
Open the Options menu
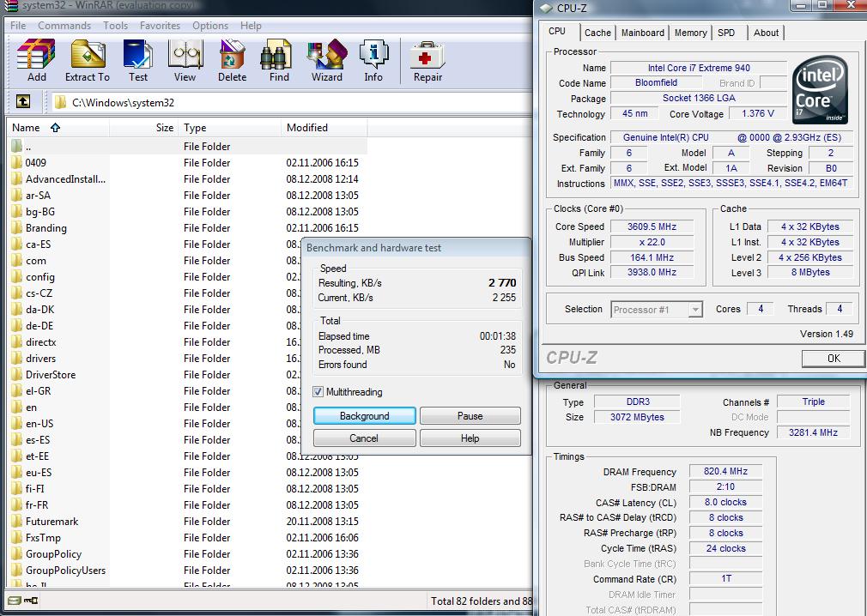(x=210, y=26)
